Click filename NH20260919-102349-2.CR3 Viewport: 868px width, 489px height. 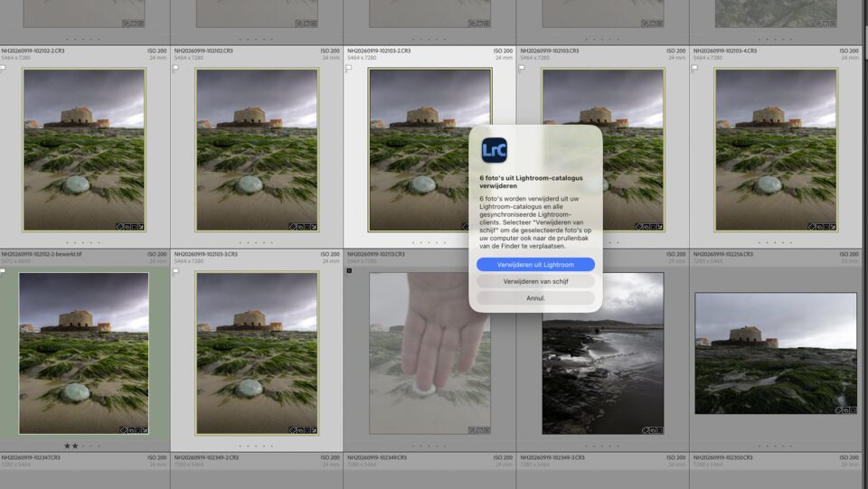(x=206, y=457)
